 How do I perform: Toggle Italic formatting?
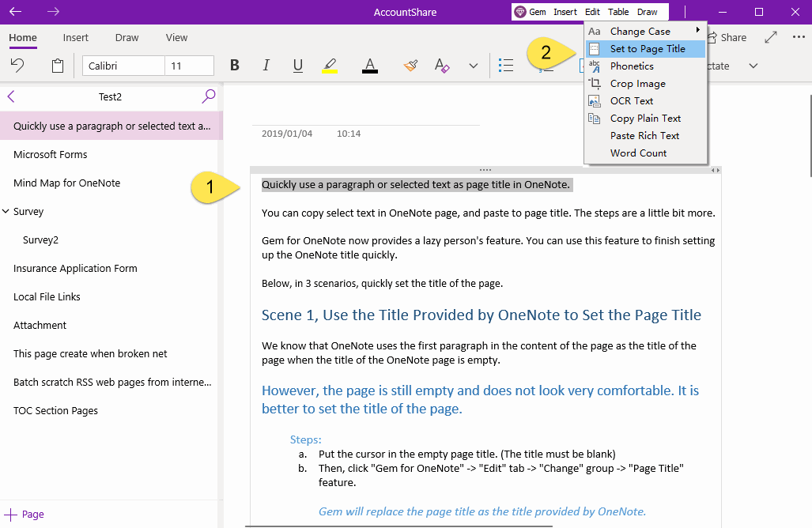click(x=266, y=66)
